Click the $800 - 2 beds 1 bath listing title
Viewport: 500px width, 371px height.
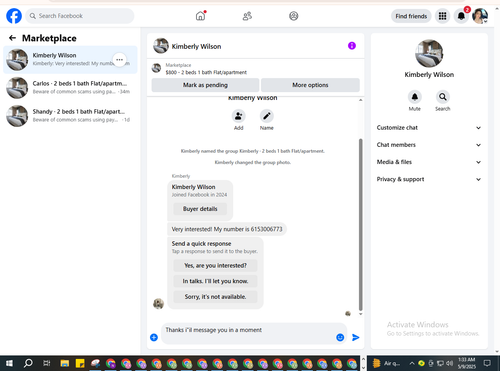[x=206, y=72]
